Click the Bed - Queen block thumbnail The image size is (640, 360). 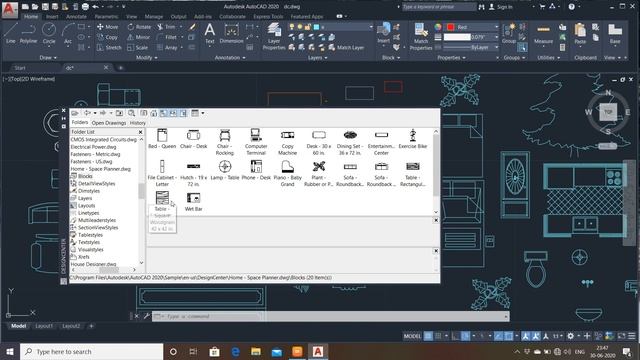click(x=162, y=139)
